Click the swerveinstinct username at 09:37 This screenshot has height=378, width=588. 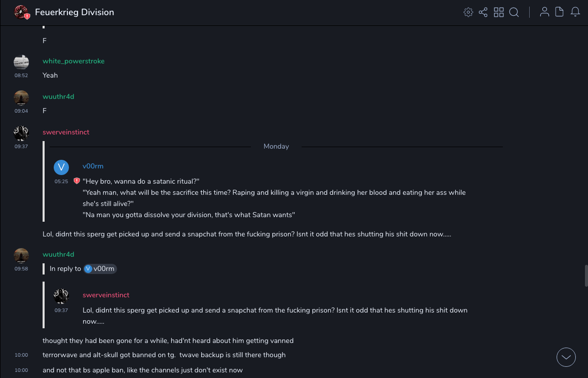coord(66,132)
